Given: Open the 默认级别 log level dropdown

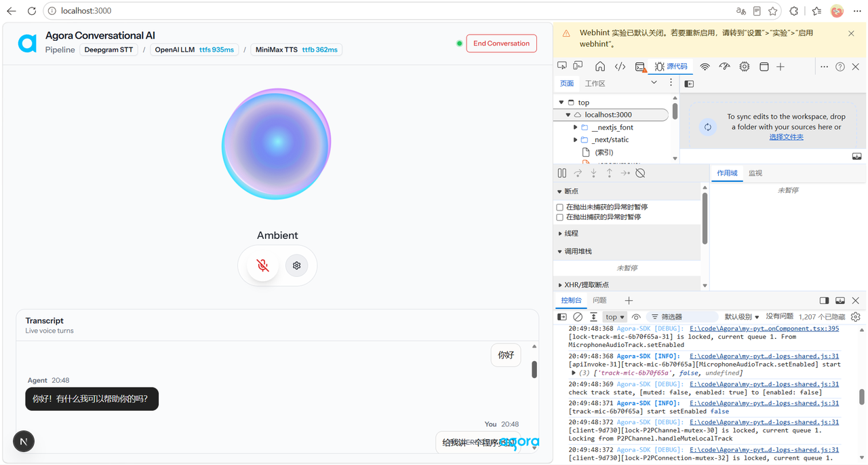Looking at the screenshot, I should (742, 317).
